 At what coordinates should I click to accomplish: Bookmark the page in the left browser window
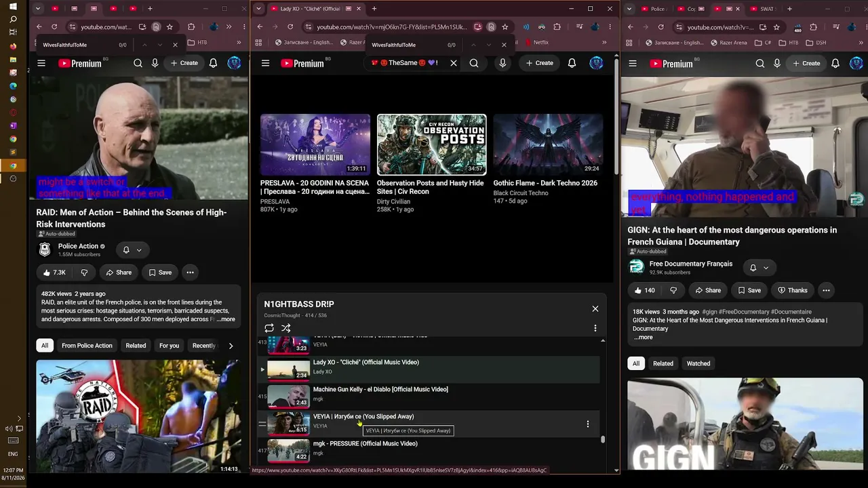(x=170, y=27)
